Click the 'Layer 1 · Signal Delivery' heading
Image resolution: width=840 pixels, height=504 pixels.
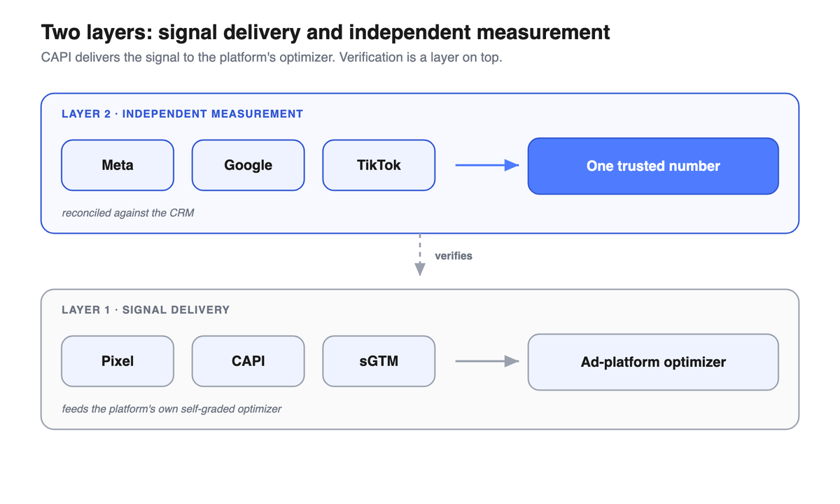click(146, 309)
